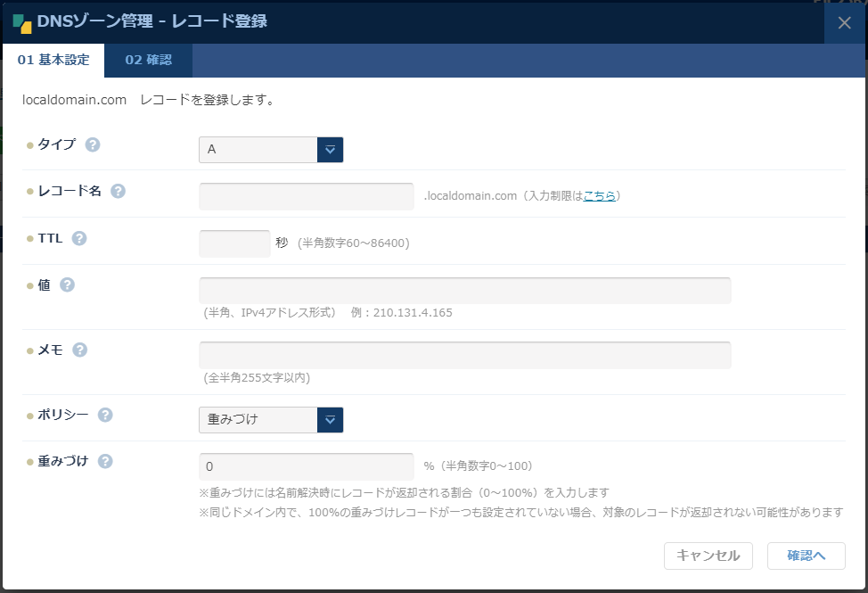Select the 01 基本設定 tab

pos(53,60)
